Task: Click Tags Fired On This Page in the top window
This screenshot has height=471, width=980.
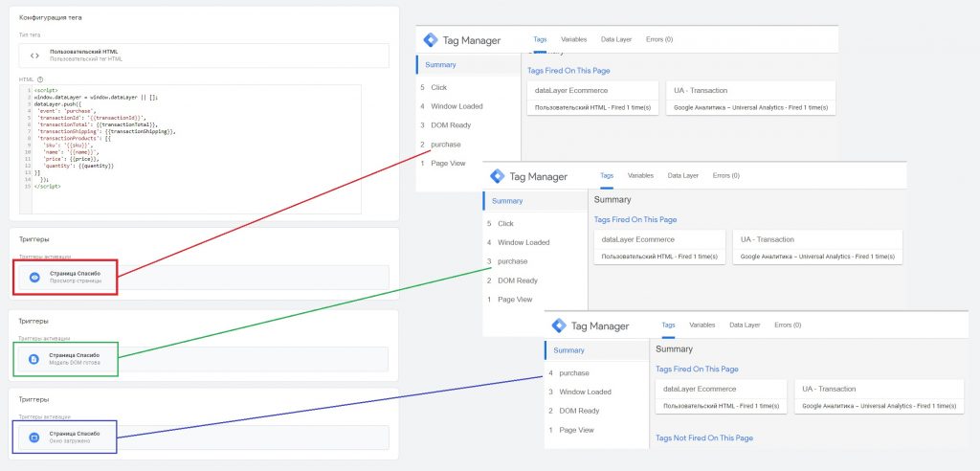Action: tap(568, 71)
